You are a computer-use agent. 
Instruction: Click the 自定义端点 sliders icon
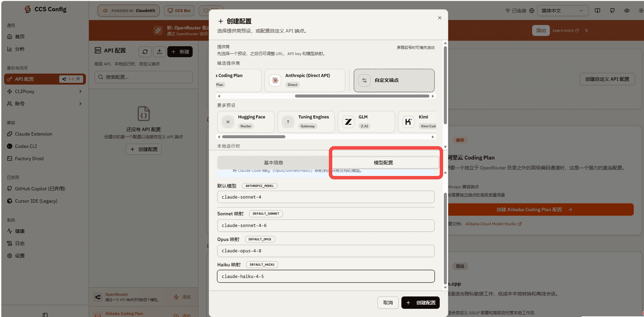click(364, 80)
